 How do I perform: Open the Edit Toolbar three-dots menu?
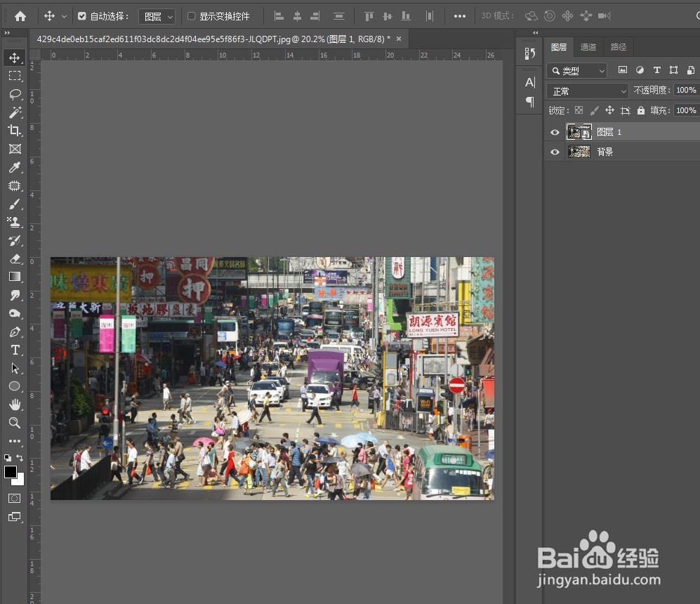(x=14, y=441)
